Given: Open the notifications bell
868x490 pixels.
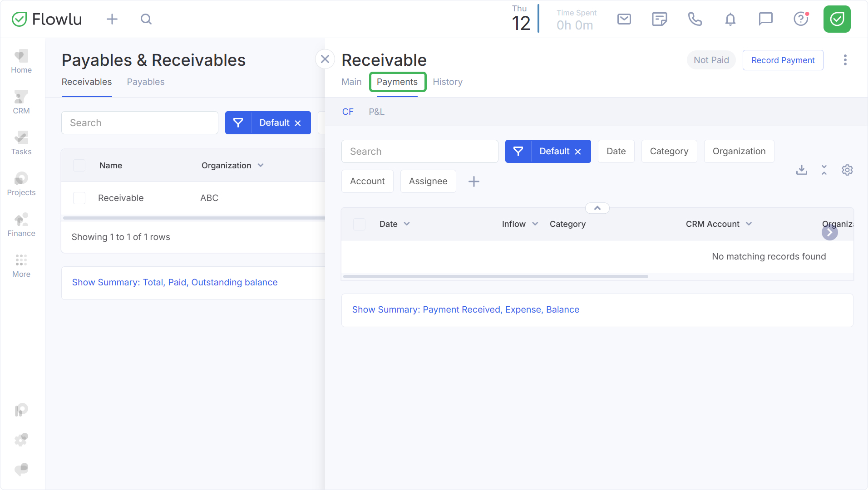Looking at the screenshot, I should pyautogui.click(x=730, y=19).
